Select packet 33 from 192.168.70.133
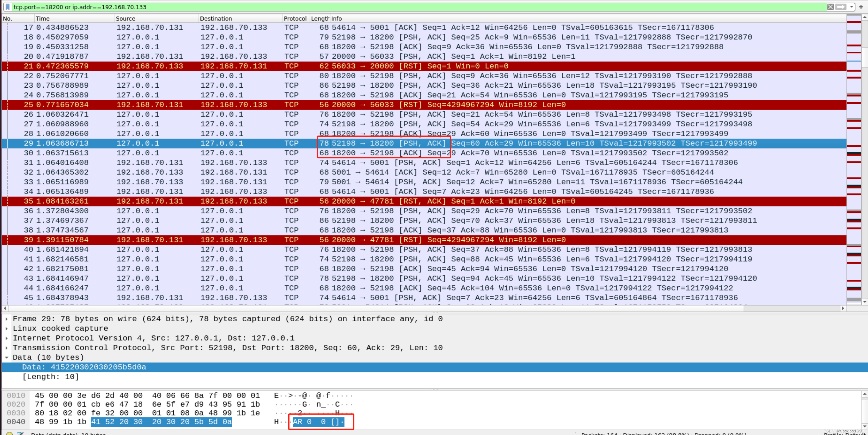The height and width of the screenshot is (435, 868). (x=424, y=182)
